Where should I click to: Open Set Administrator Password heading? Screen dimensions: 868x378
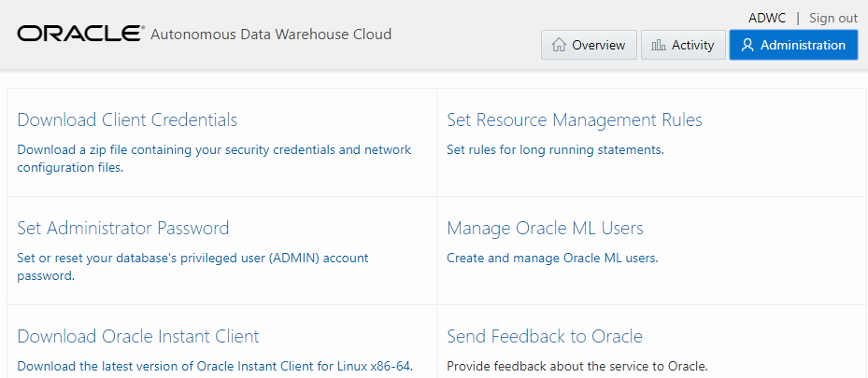[122, 228]
